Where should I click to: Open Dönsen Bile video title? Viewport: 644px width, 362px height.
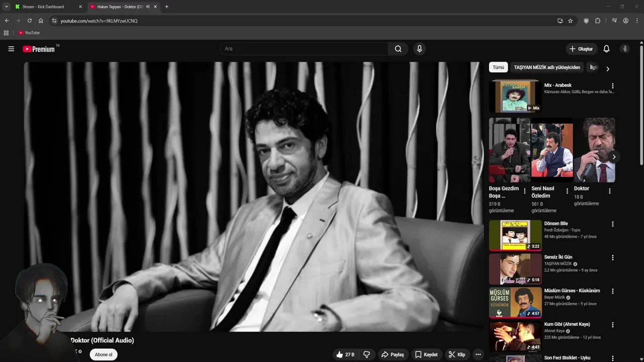(556, 223)
